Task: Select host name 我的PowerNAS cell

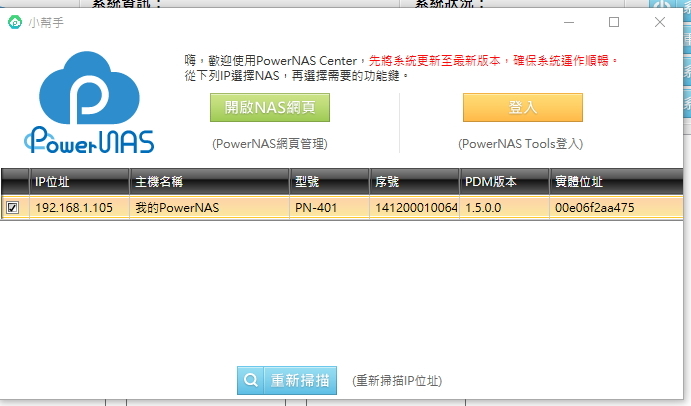Action: click(x=209, y=208)
